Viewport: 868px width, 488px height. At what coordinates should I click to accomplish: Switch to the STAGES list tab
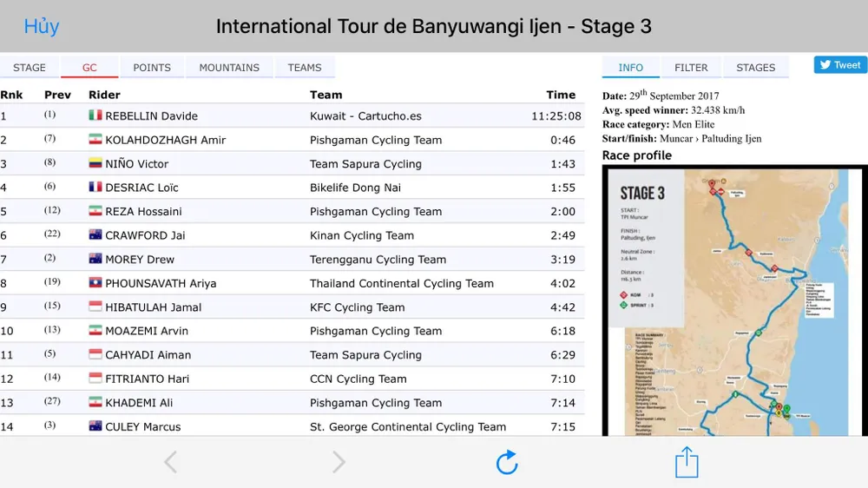pos(755,68)
